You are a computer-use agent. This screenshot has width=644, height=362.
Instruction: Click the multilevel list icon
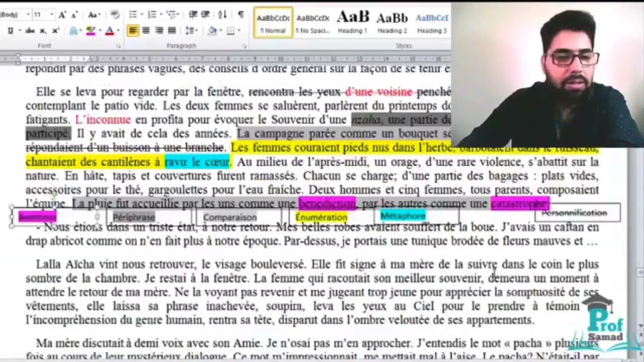[171, 15]
